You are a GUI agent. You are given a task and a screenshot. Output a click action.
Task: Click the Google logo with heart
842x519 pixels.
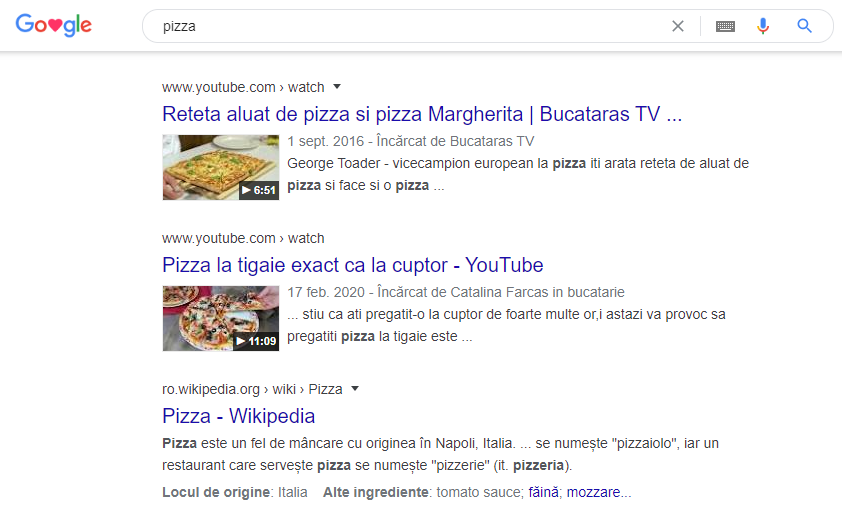(54, 26)
